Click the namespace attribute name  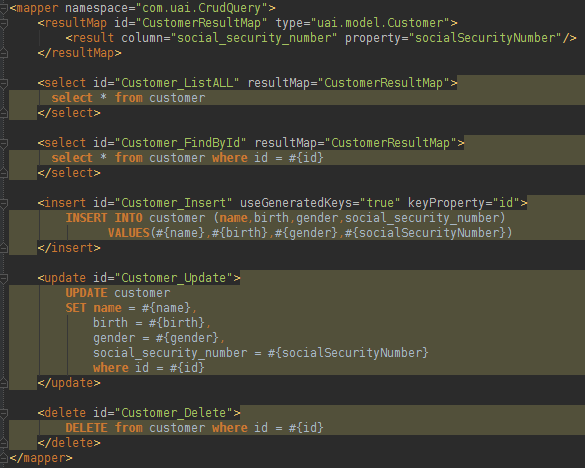pos(97,8)
